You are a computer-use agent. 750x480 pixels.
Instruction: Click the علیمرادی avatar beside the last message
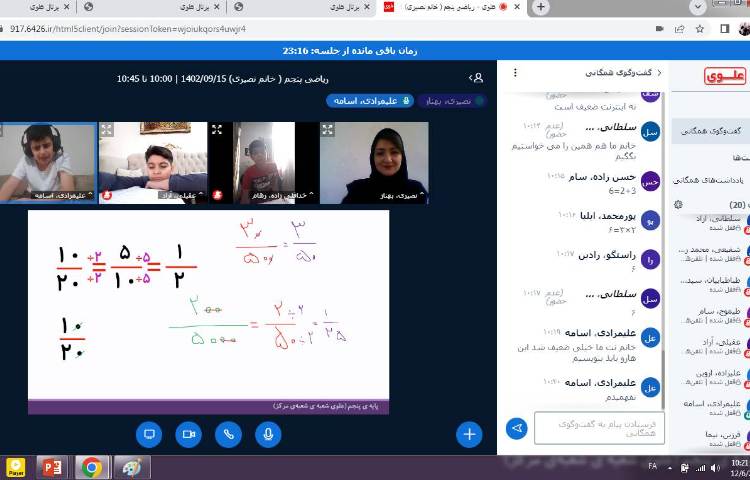(650, 388)
